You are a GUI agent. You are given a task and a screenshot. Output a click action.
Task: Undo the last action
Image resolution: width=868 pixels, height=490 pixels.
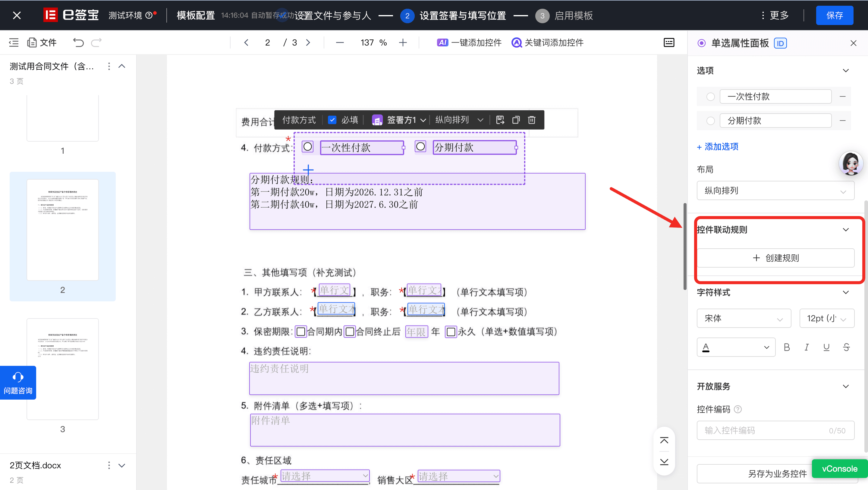click(78, 42)
